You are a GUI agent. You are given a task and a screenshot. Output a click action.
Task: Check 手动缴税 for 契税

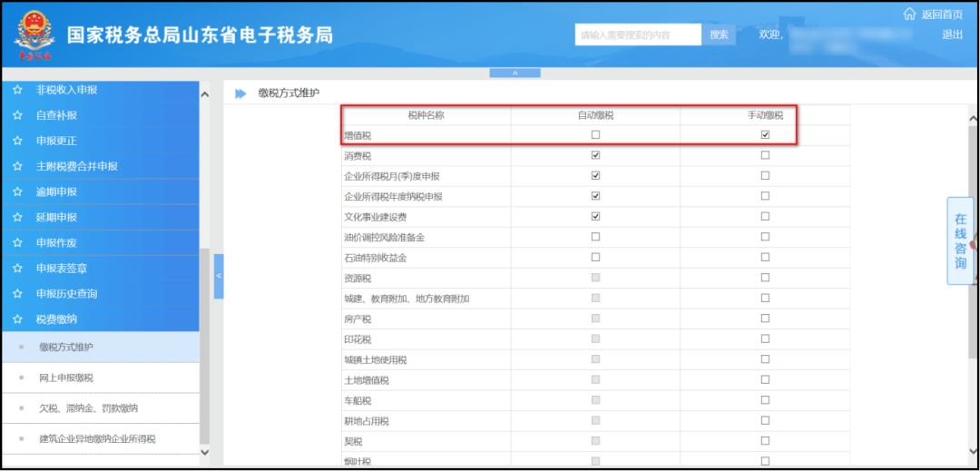point(765,440)
